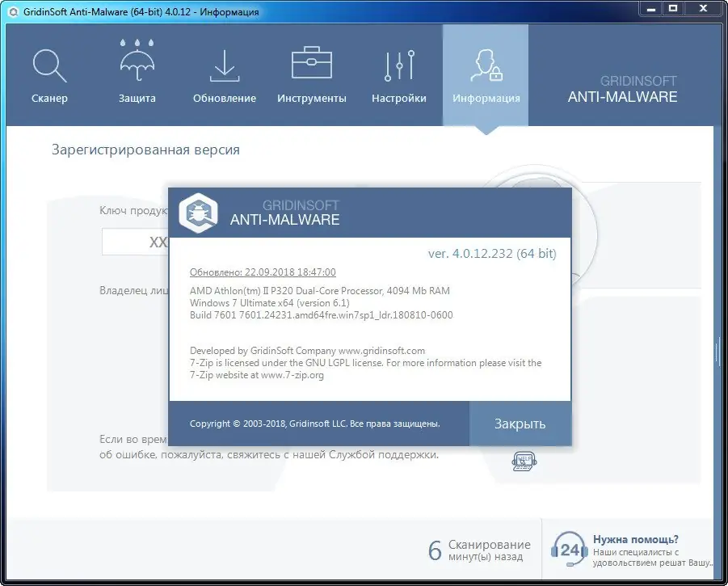
Task: Click the GridinSoft hexagon bug logo in dialog
Action: pos(199,213)
